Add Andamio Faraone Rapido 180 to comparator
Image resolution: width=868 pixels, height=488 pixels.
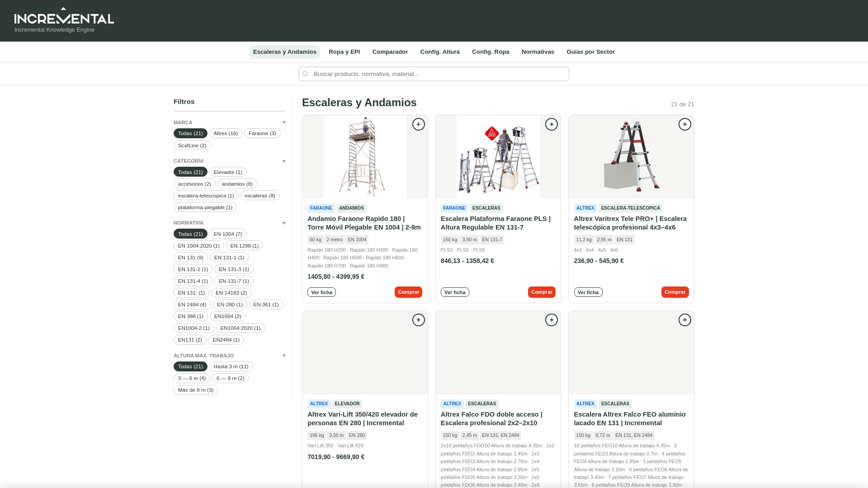419,124
